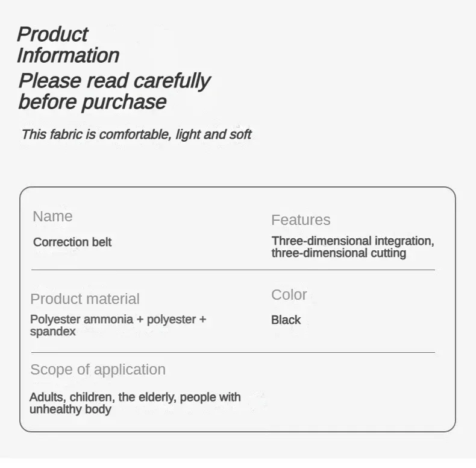Click the word "Information" in the top heading
The width and height of the screenshot is (476, 468).
pos(68,55)
